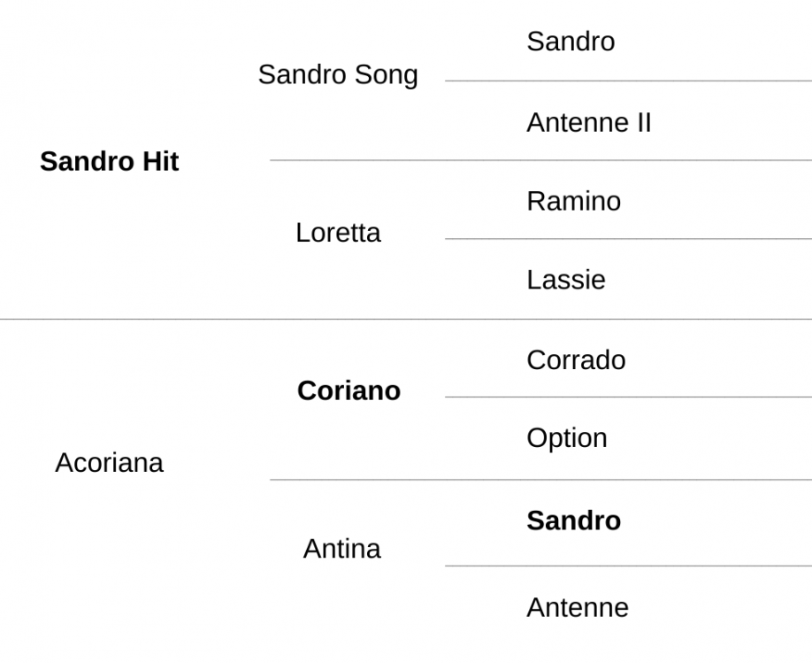The image size is (812, 663).
Task: Click the bold Coriano name
Action: point(349,390)
